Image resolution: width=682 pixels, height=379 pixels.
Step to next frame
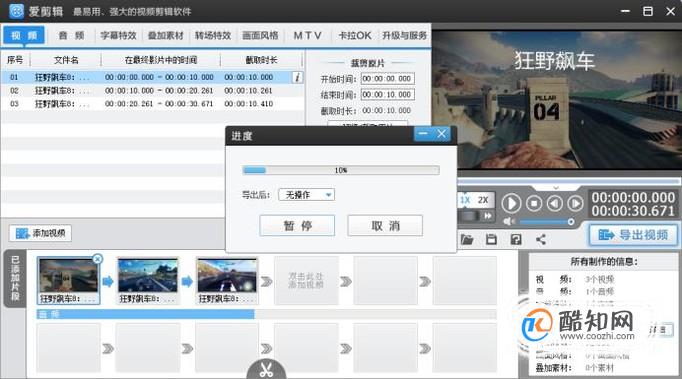[x=575, y=203]
